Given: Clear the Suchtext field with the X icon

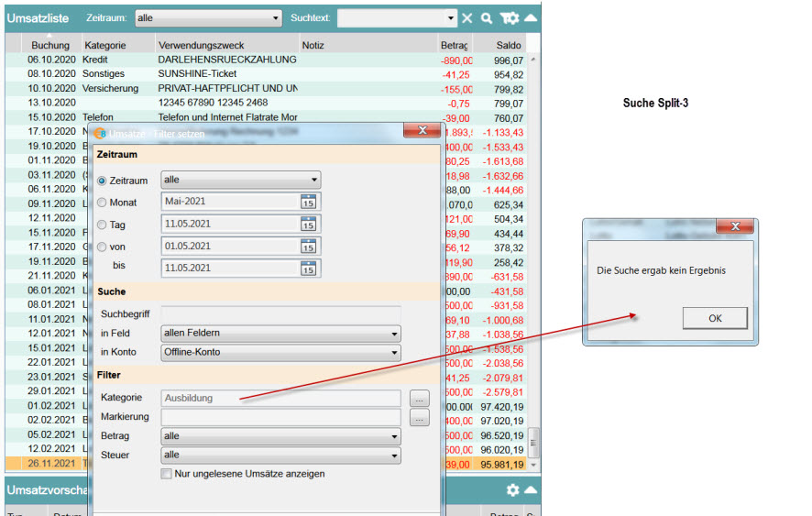Looking at the screenshot, I should pyautogui.click(x=467, y=18).
